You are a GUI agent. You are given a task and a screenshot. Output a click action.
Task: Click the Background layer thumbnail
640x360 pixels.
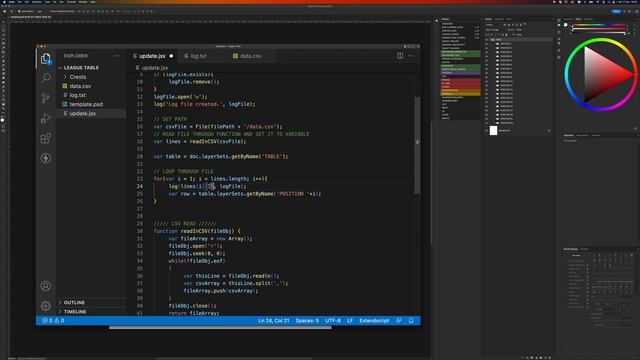pos(493,131)
